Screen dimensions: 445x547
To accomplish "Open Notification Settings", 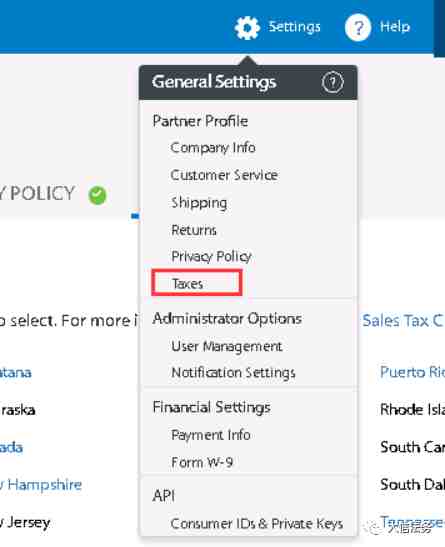I will (233, 373).
